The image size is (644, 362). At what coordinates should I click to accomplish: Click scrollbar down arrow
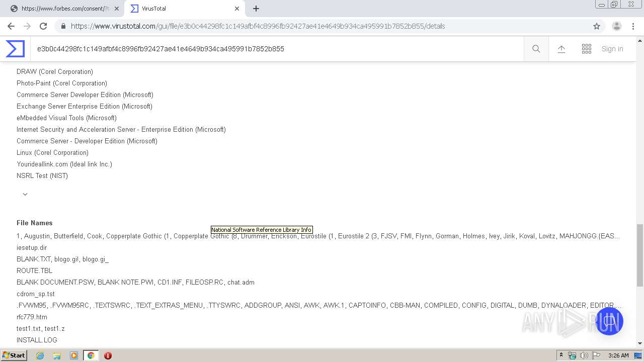click(640, 343)
